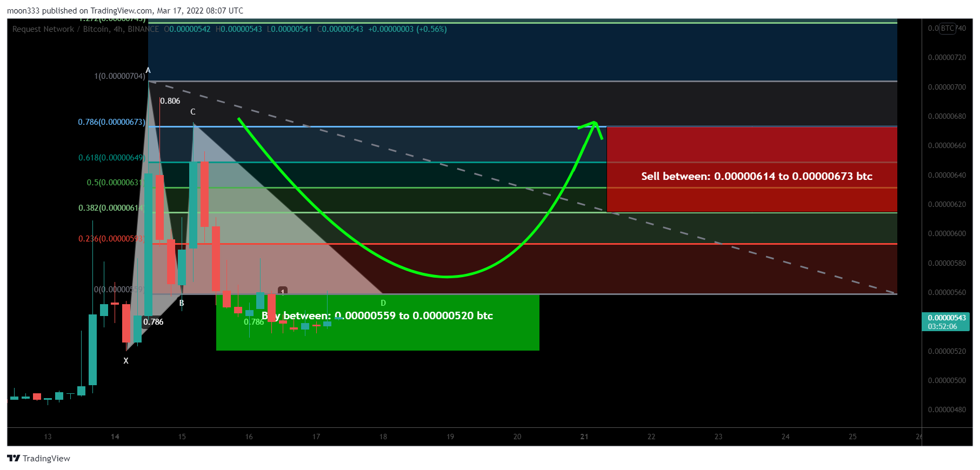This screenshot has width=980, height=470.
Task: Click the Buy between 0.00000559 to 0.00000520 btc text
Action: 377,315
